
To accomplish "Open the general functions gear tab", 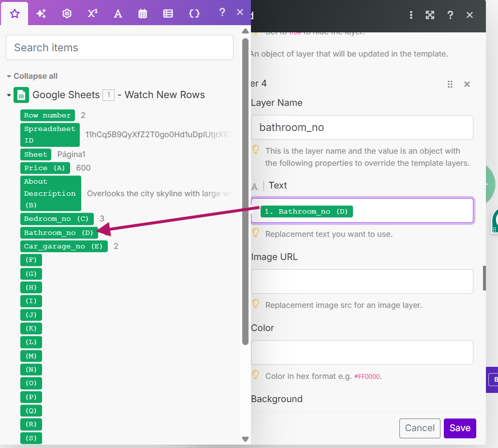I will 67,14.
